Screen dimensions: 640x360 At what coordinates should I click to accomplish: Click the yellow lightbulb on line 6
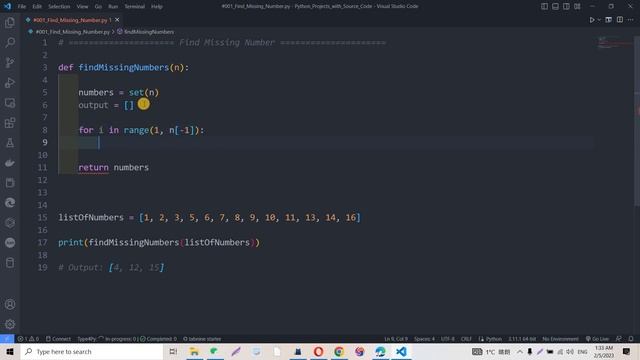pos(144,104)
